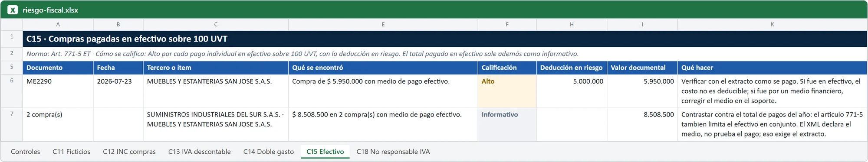The height and width of the screenshot is (162, 868).
Task: Select row 5 header
Action: point(12,68)
